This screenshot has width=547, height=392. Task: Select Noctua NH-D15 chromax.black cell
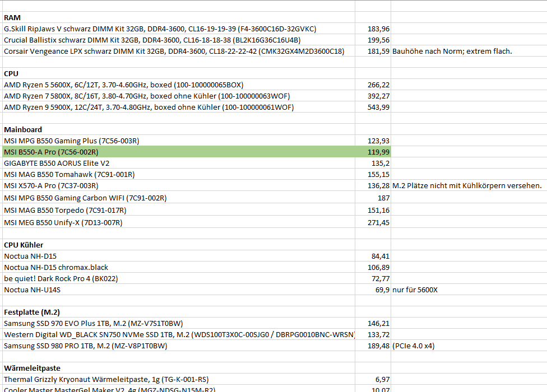179,267
